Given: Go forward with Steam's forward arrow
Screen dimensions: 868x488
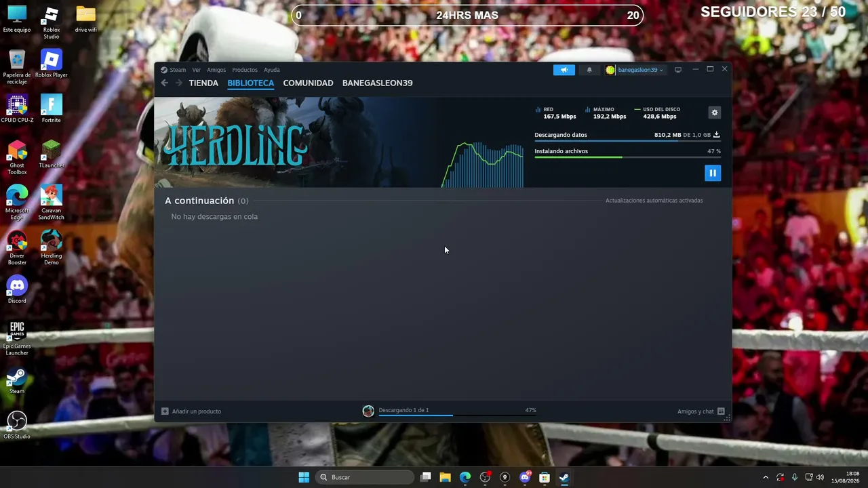Looking at the screenshot, I should click(x=179, y=83).
